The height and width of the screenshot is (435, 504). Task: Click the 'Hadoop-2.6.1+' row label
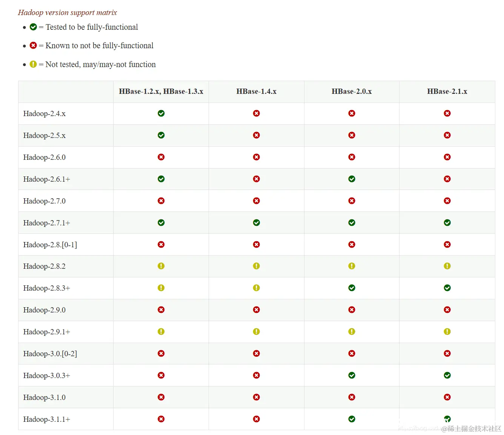tap(47, 179)
